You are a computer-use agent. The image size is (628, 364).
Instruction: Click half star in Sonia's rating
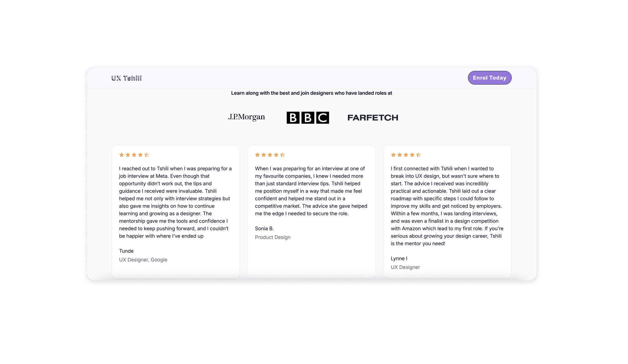(x=283, y=155)
